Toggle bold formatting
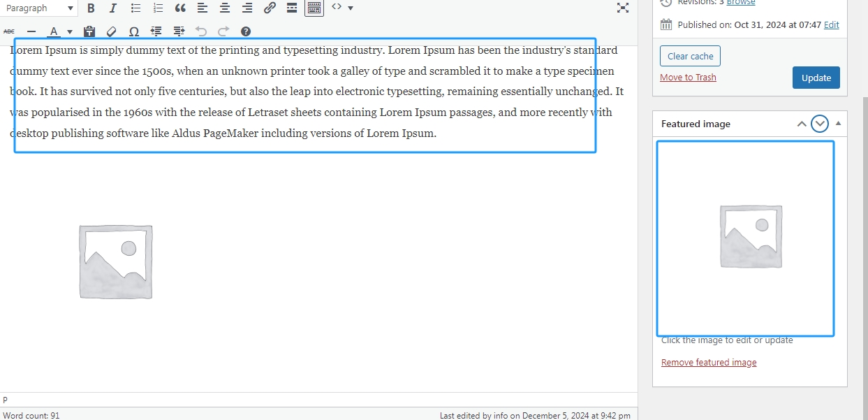 pyautogui.click(x=91, y=8)
